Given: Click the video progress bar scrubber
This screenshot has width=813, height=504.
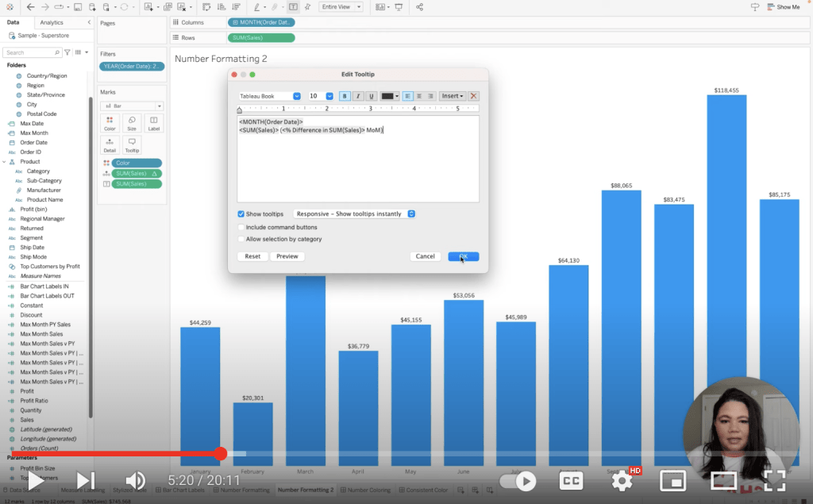Looking at the screenshot, I should (221, 454).
